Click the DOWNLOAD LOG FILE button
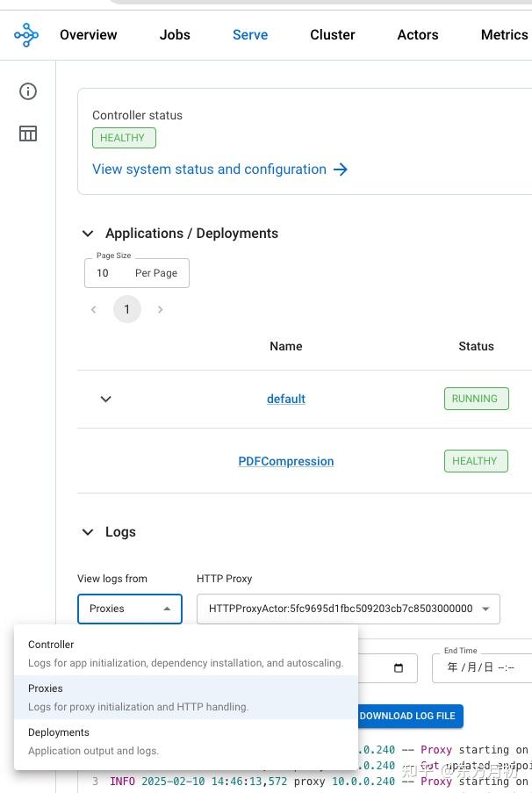 406,716
